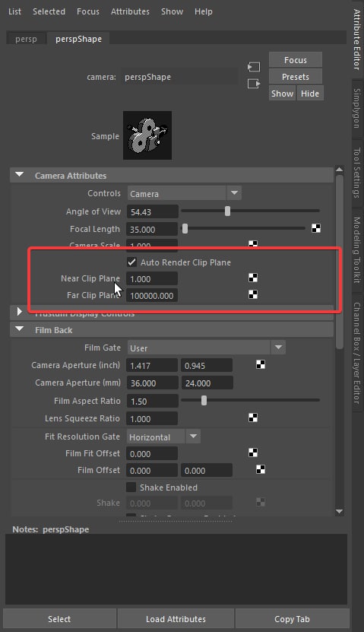Open the Attributes menu
The image size is (364, 632).
130,11
